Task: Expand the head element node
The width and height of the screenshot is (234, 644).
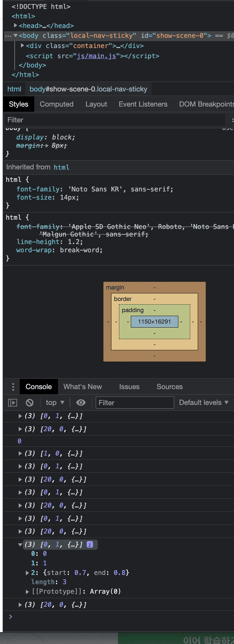Action: 15,25
